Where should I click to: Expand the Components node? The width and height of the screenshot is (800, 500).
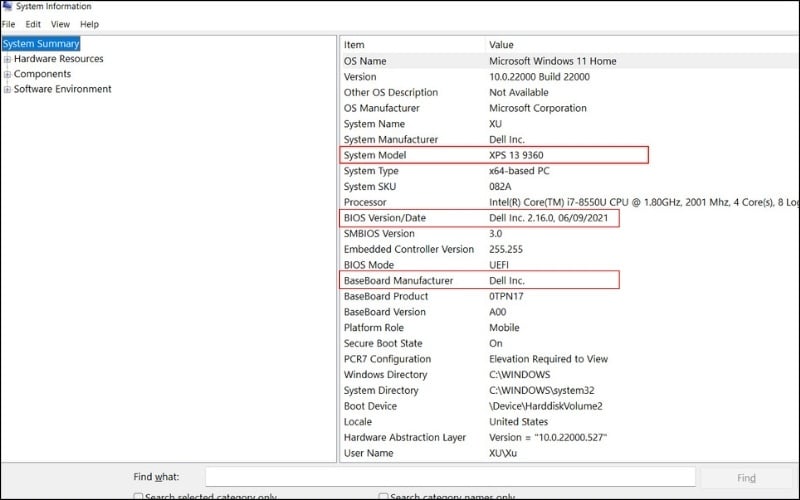pyautogui.click(x=7, y=74)
